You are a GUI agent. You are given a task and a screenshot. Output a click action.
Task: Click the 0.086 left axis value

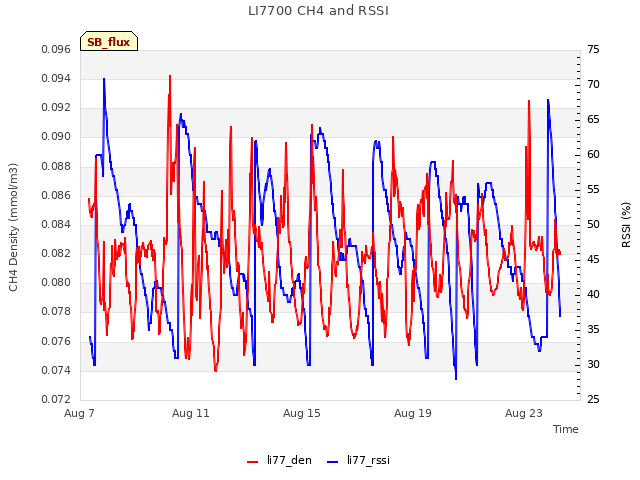coord(56,196)
